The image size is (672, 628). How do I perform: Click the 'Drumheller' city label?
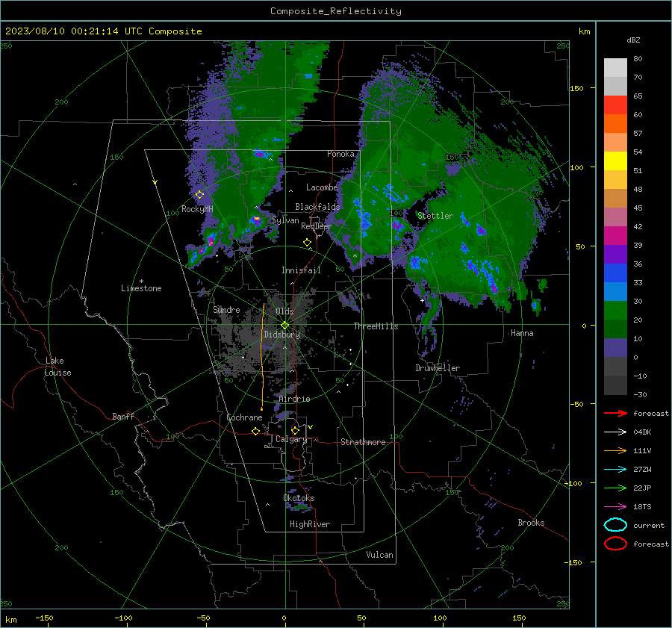pyautogui.click(x=438, y=368)
